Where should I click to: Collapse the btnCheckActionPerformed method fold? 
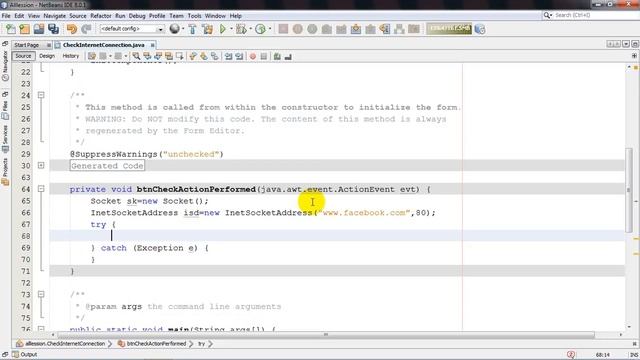pos(41,189)
